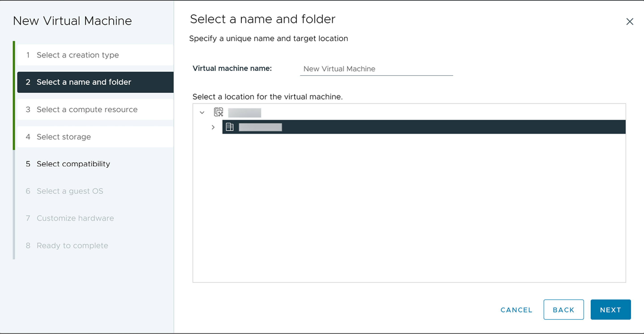Open step 3 Select a compute resource

point(87,109)
